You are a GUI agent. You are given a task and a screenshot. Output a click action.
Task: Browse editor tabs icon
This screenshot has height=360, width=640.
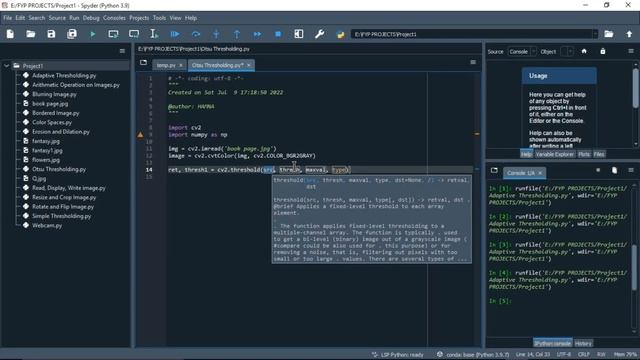143,62
